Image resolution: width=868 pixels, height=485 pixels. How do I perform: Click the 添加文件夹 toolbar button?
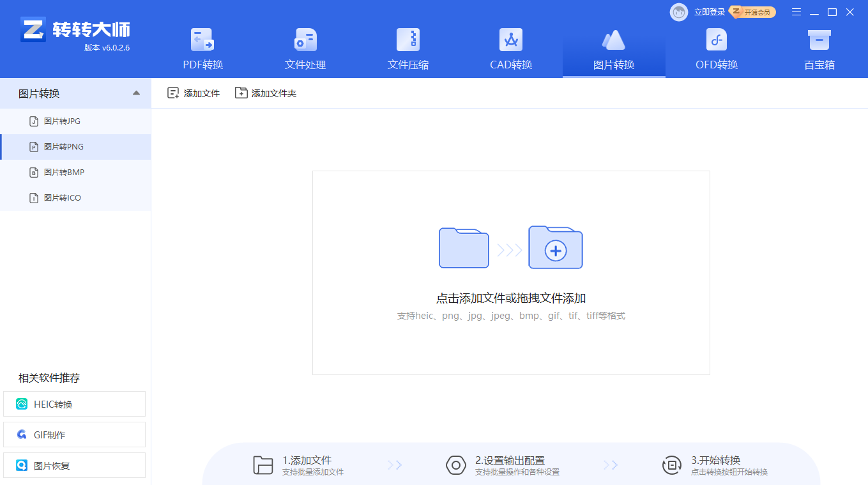266,93
